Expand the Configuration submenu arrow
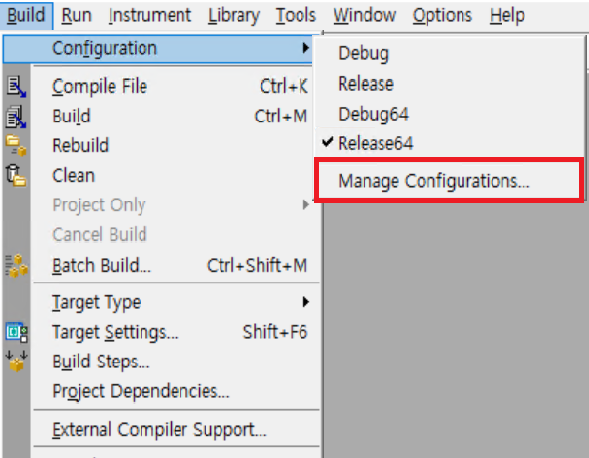Image resolution: width=589 pixels, height=458 pixels. (306, 48)
